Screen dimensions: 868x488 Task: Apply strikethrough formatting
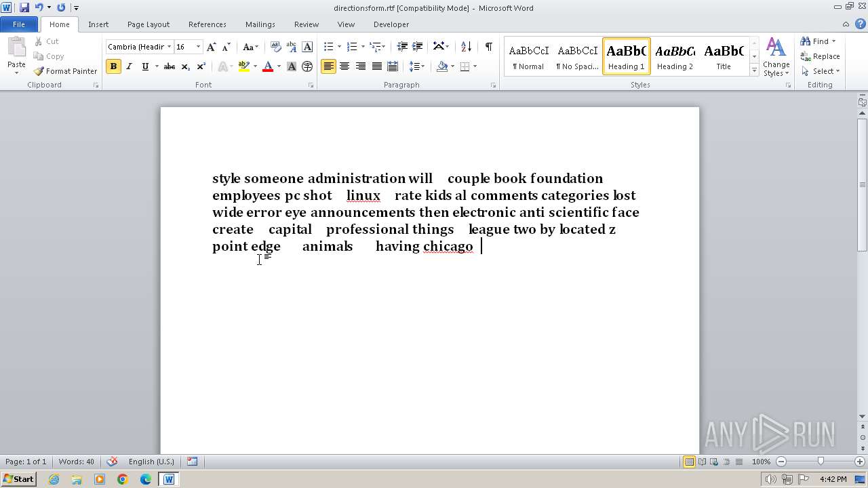[x=170, y=66]
